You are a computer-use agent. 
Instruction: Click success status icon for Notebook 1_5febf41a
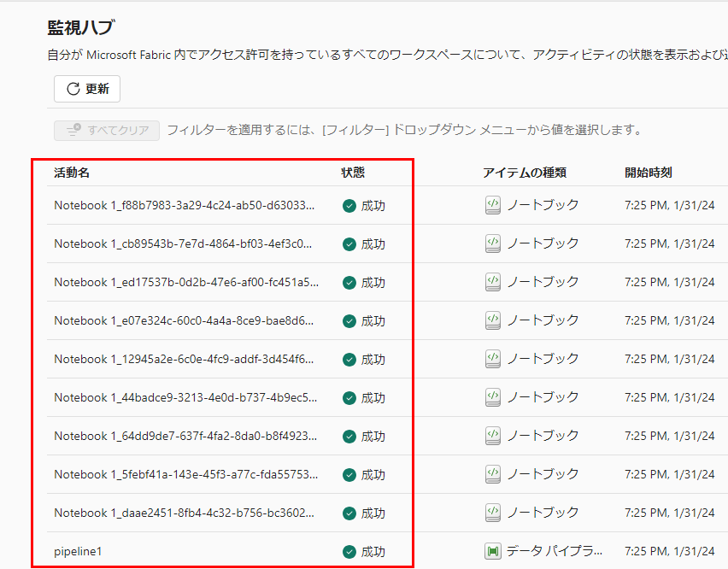pyautogui.click(x=349, y=475)
